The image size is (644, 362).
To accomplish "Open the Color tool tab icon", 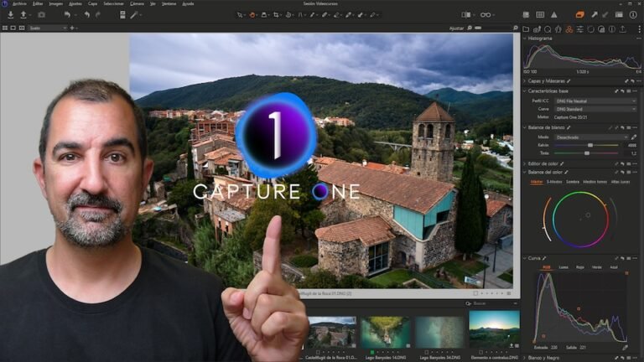I will [x=569, y=29].
